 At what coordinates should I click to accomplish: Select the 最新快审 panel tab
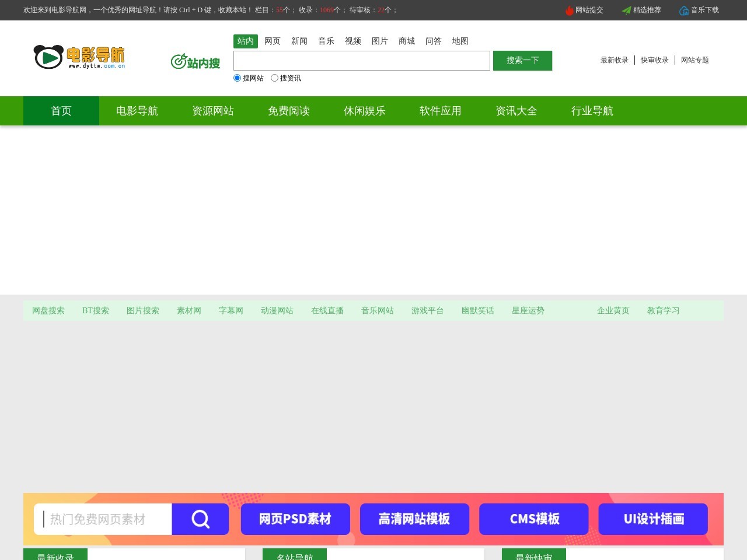(x=534, y=555)
